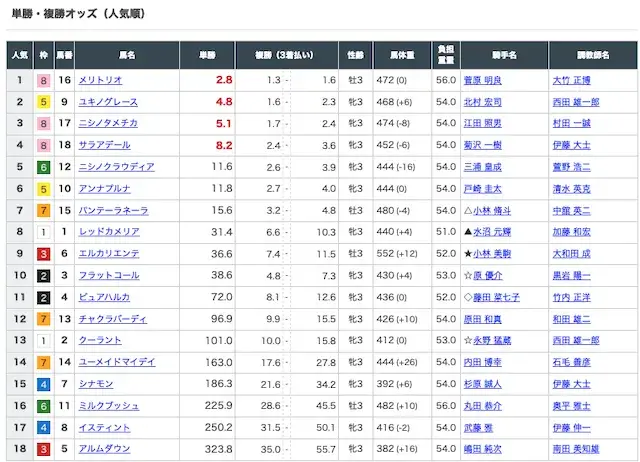Open horse link ニシノクラウディア
Viewport: 640px width, 462px height.
(116, 167)
